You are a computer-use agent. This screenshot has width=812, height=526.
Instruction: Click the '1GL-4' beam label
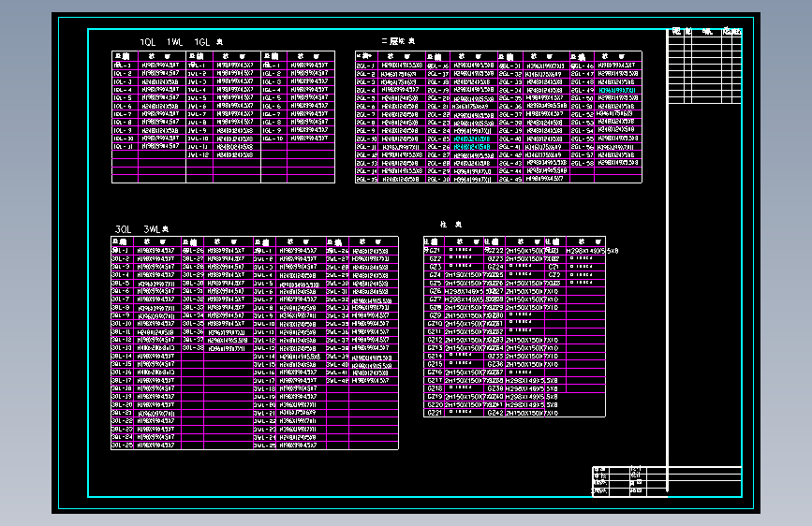272,90
